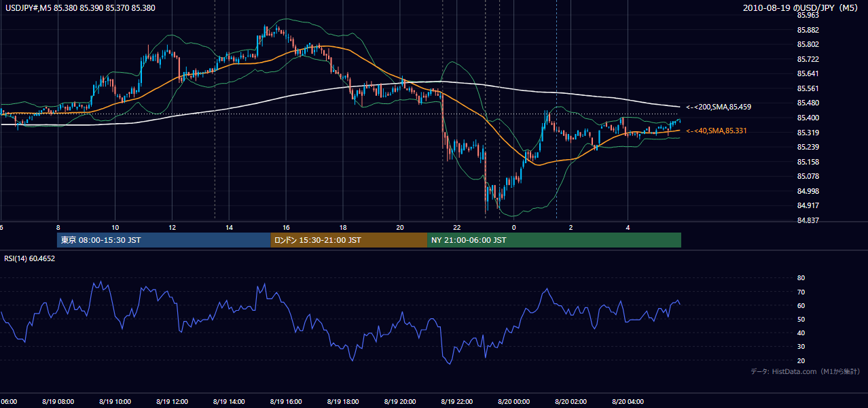
Task: Click the hour 0 tick on the chart axis
Action: coord(514,227)
